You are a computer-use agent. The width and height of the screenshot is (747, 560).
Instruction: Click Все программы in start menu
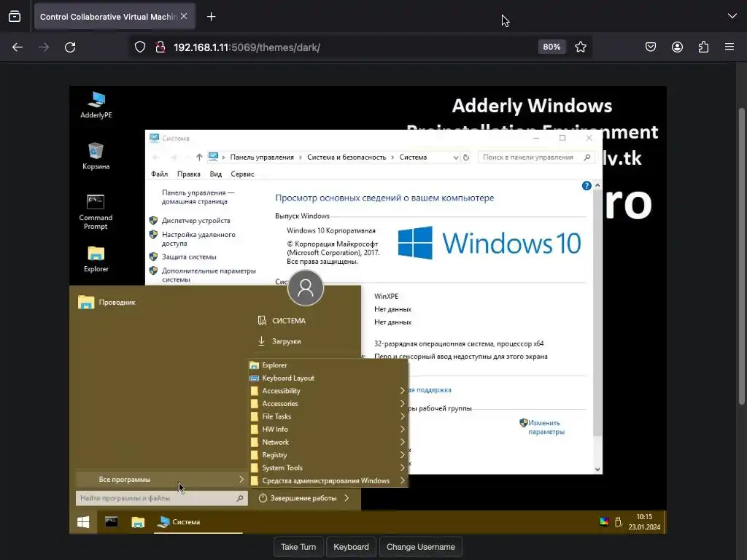[x=161, y=480]
